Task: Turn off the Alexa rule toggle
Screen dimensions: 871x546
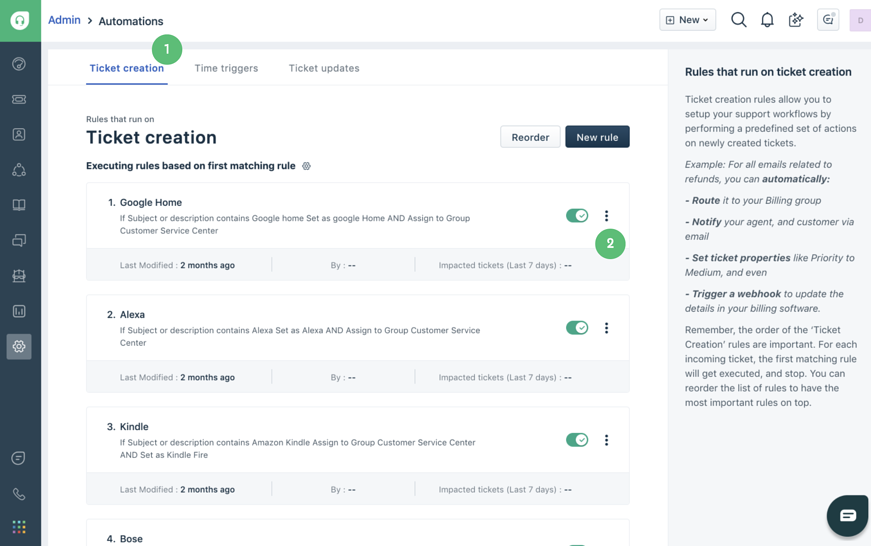Action: coord(577,328)
